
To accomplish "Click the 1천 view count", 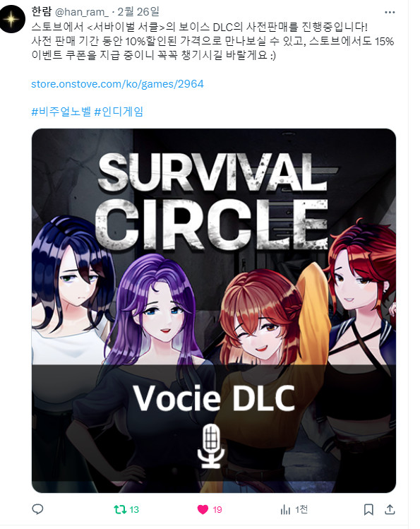I will [301, 509].
